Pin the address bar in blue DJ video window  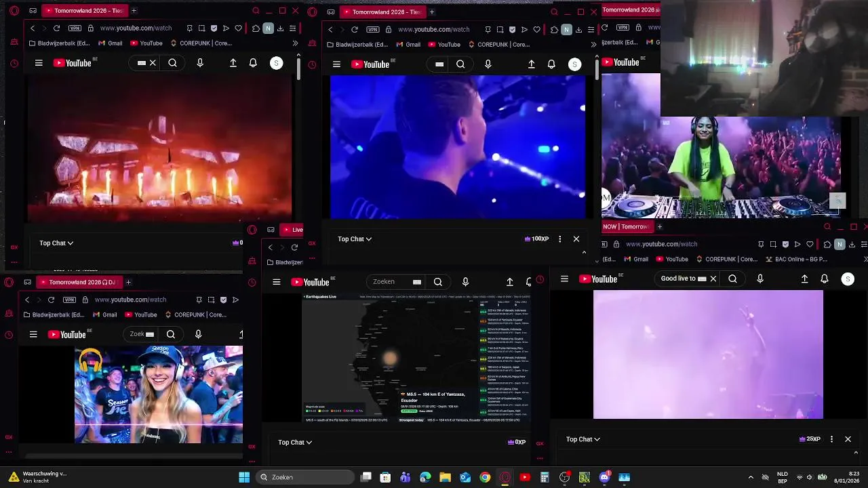(488, 29)
